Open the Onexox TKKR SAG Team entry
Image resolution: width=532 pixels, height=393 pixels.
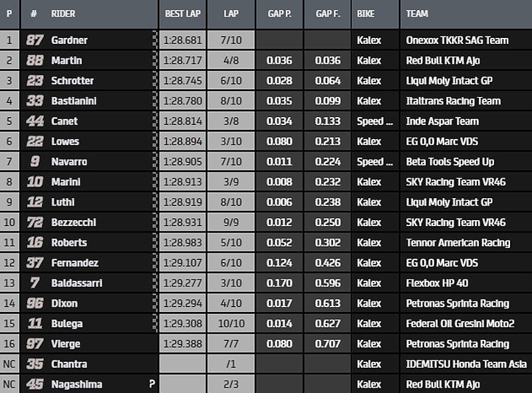pos(457,41)
